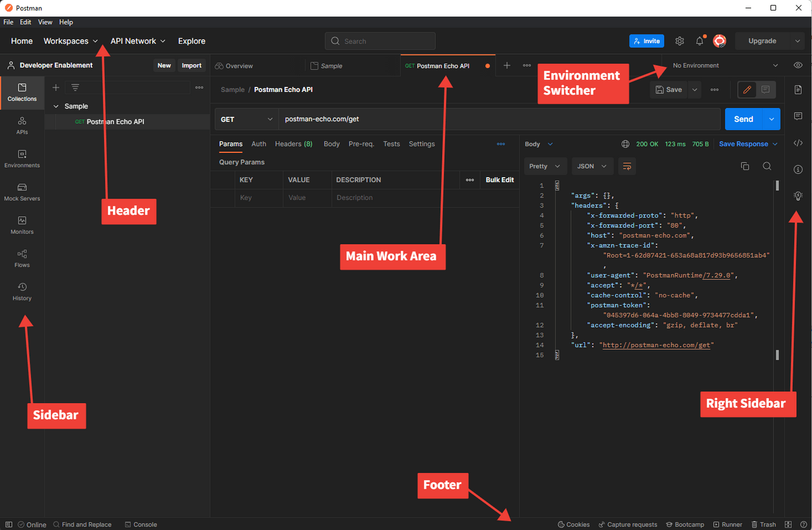
Task: Open the lightbulb icon in right sidebar
Action: tap(798, 196)
